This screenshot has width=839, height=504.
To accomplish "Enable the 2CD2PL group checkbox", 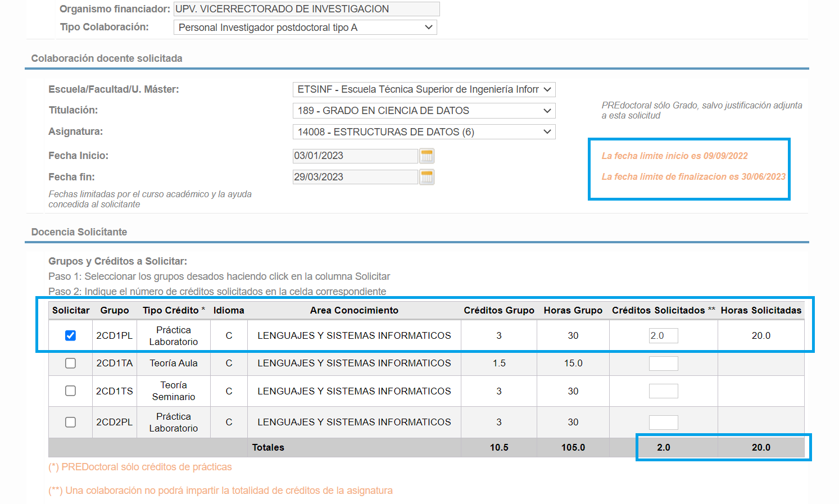I will (70, 422).
